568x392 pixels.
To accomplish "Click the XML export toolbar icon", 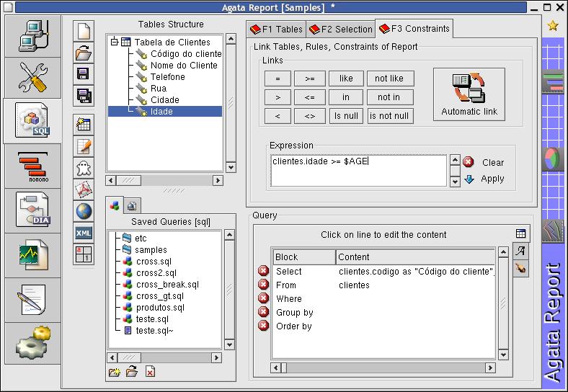I will coord(84,233).
